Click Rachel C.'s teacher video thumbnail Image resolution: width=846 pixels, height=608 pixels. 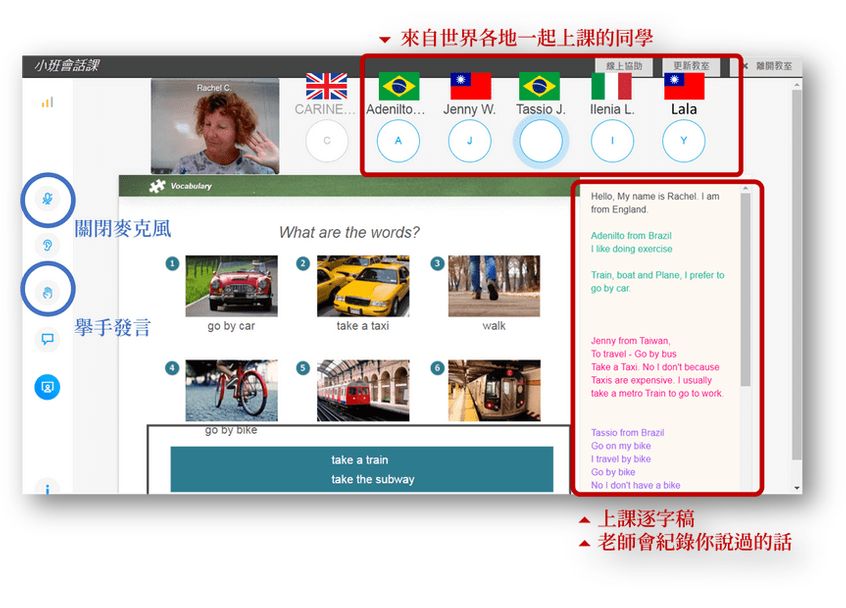(x=214, y=126)
